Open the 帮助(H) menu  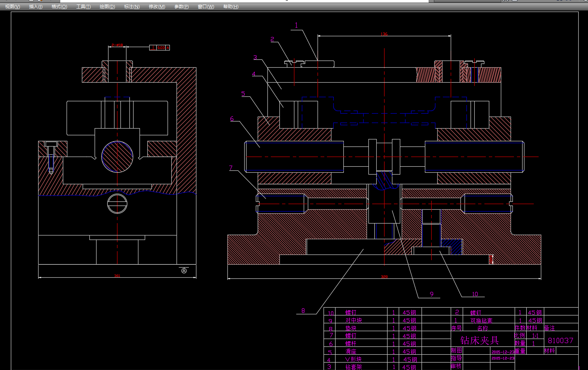(230, 7)
